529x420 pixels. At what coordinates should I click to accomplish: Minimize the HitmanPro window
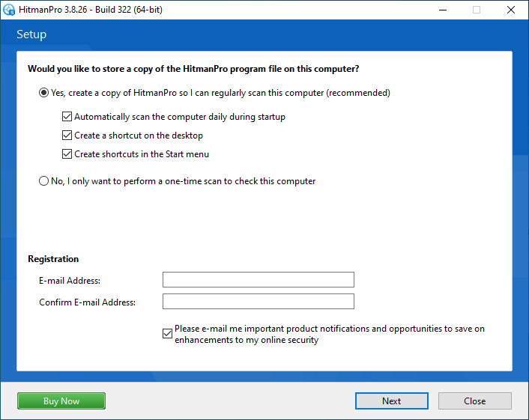coord(442,10)
